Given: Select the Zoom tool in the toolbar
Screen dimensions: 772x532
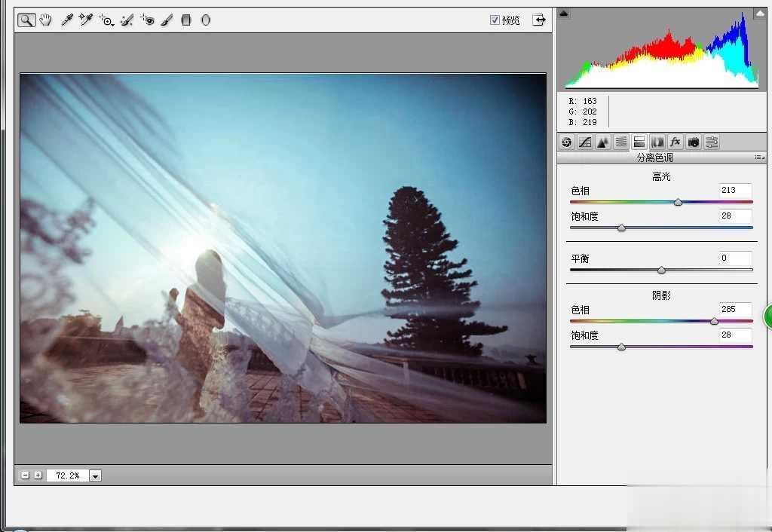Looking at the screenshot, I should click(26, 20).
